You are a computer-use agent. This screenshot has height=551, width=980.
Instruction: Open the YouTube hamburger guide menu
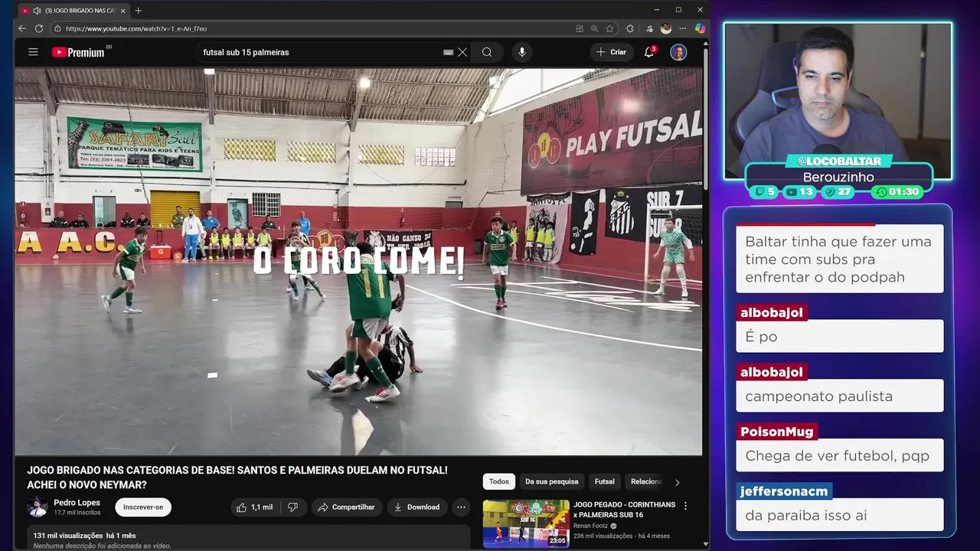coord(33,52)
